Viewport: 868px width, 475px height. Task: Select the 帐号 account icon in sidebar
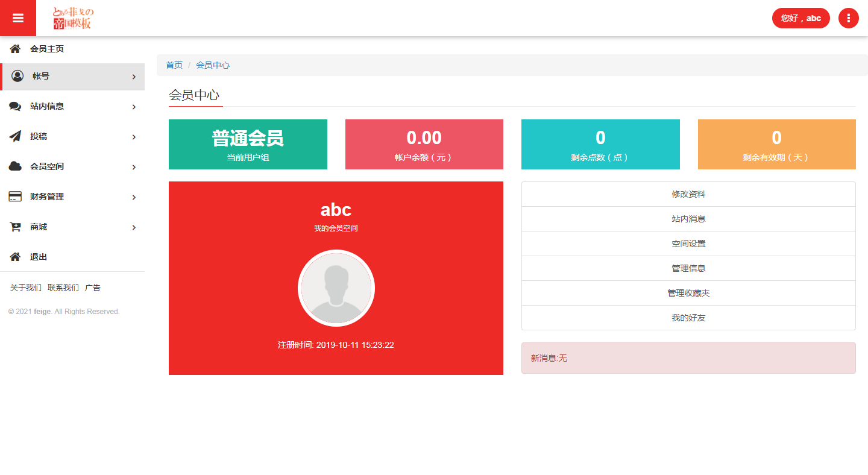click(x=16, y=77)
